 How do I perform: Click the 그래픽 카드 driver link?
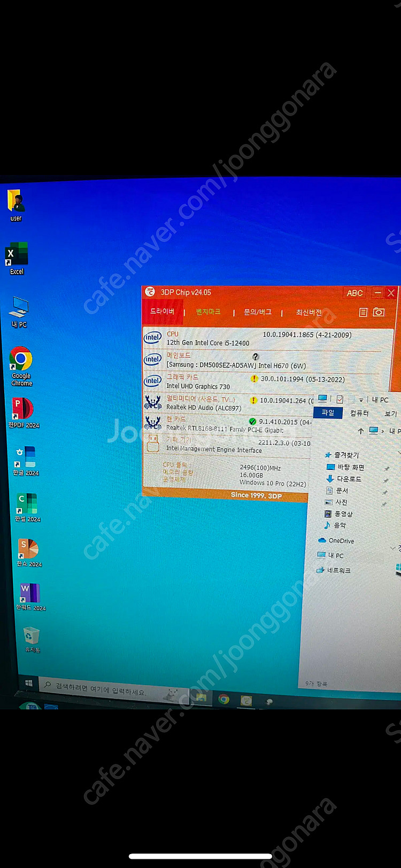pyautogui.click(x=182, y=377)
